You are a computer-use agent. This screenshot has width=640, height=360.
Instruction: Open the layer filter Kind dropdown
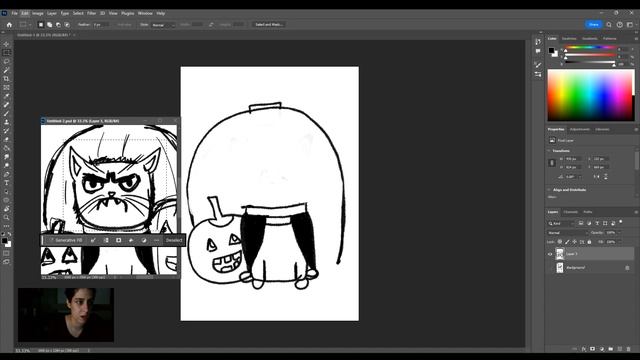(560, 223)
